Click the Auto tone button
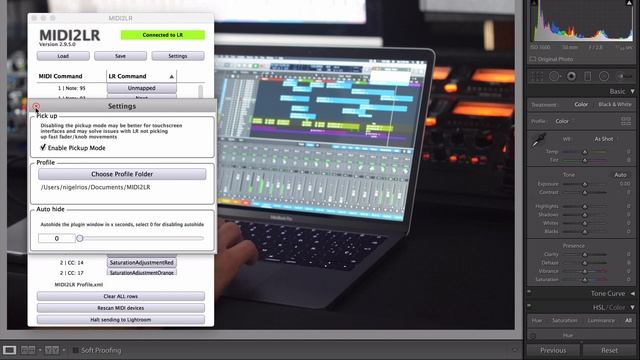 coord(620,175)
